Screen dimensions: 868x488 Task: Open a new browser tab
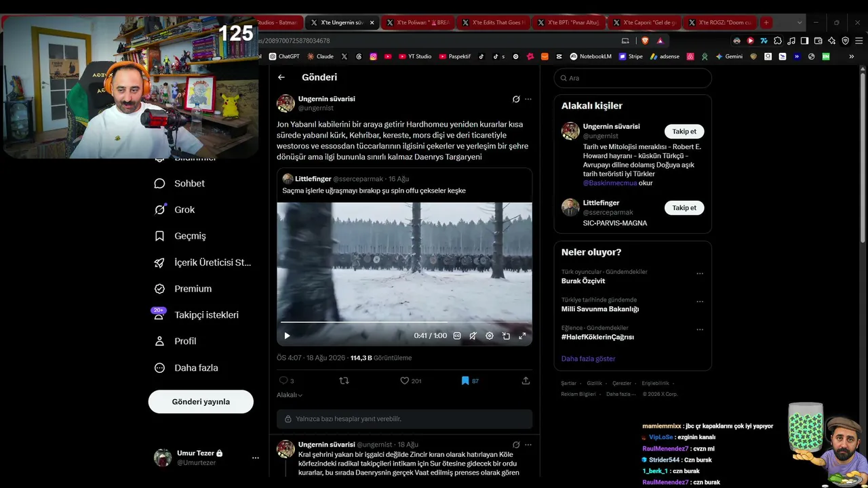pos(766,22)
